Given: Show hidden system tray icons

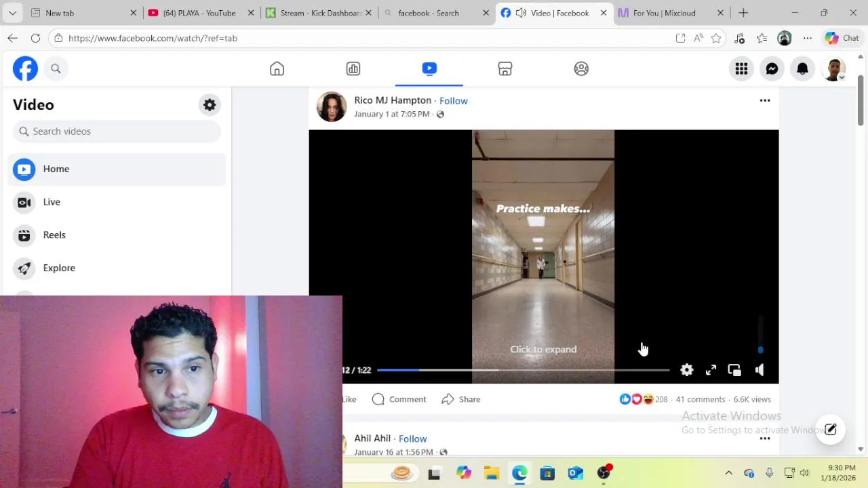Looking at the screenshot, I should 728,473.
